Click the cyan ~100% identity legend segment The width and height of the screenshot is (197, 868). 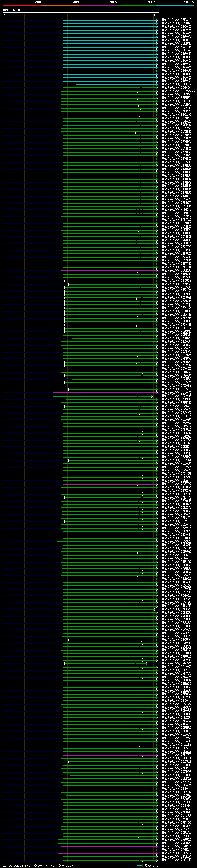[x=175, y=6]
